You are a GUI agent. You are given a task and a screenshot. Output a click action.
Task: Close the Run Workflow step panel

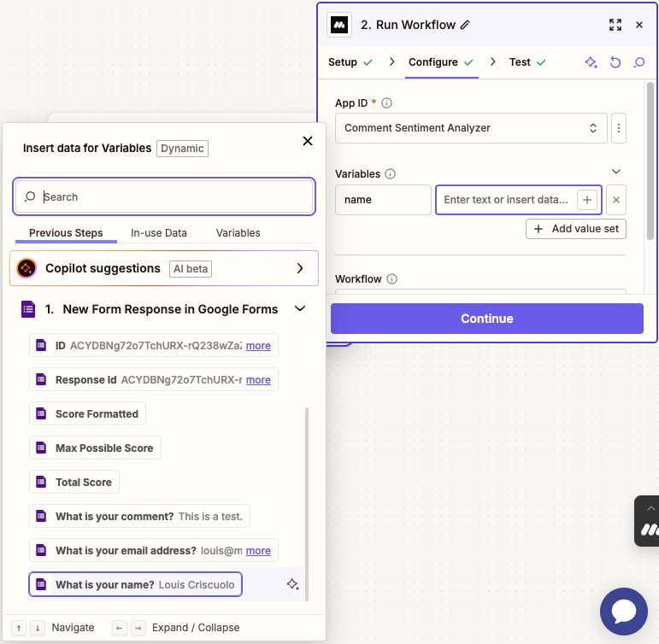point(639,26)
